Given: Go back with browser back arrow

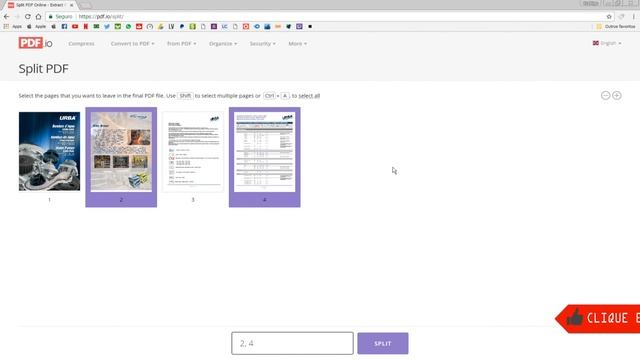Looking at the screenshot, I should pyautogui.click(x=7, y=17).
